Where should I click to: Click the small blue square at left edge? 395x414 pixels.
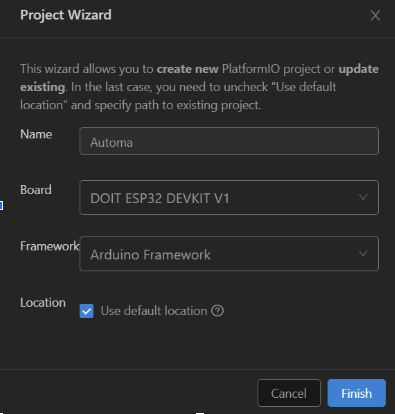[1, 206]
